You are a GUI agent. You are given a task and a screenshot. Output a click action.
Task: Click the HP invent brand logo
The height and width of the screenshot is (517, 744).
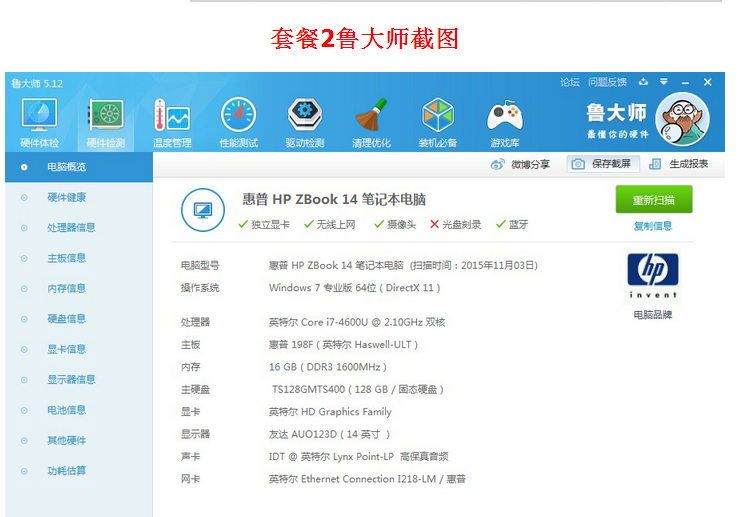(x=653, y=276)
